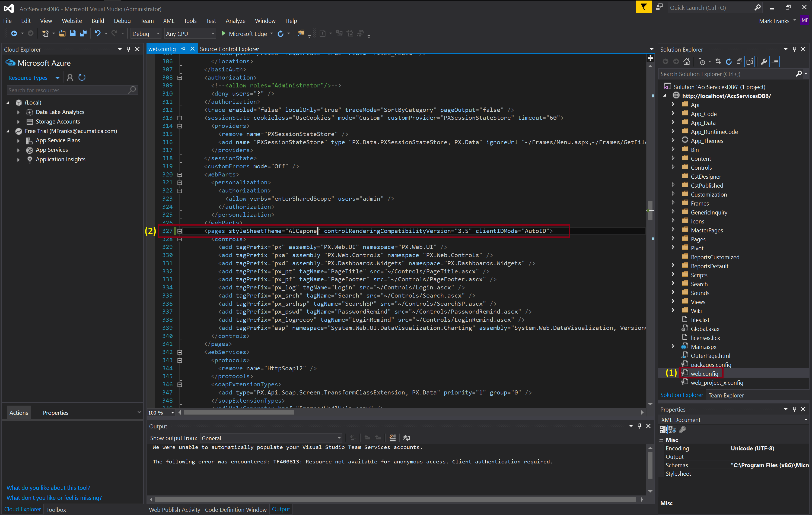The height and width of the screenshot is (515, 812).
Task: Toggle Preview Selected Items in Solution Explorer
Action: point(775,61)
